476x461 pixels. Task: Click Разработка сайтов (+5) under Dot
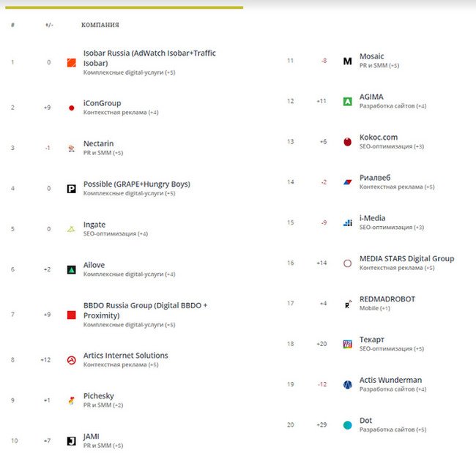point(393,430)
